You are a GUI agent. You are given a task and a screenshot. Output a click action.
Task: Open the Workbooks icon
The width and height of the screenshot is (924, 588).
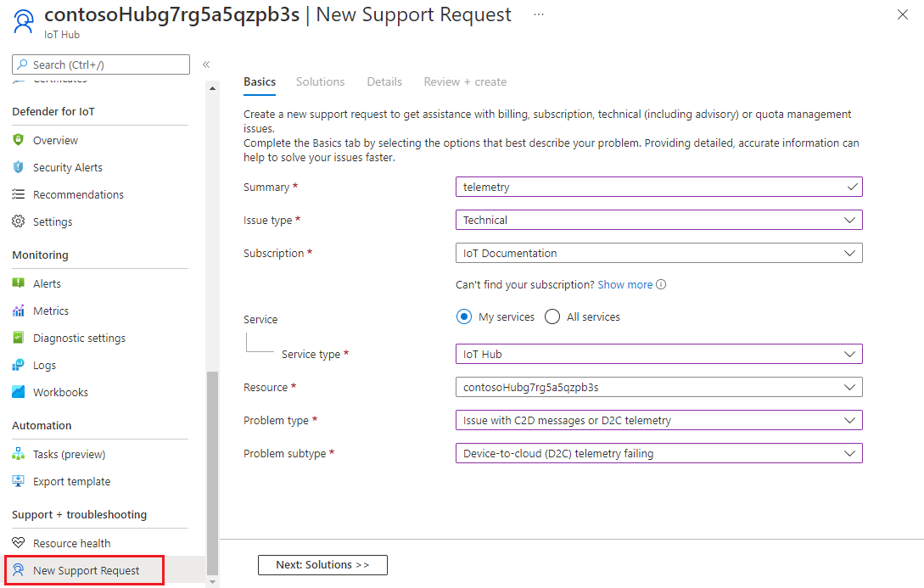[x=19, y=393]
